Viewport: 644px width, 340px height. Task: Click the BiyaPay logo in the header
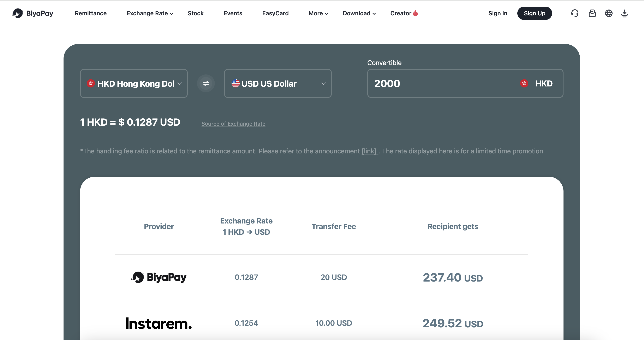tap(32, 13)
